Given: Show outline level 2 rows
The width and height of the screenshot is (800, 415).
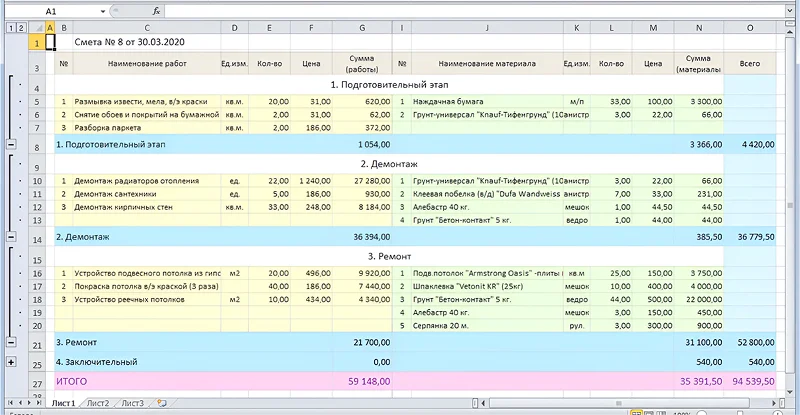Looking at the screenshot, I should (23, 27).
